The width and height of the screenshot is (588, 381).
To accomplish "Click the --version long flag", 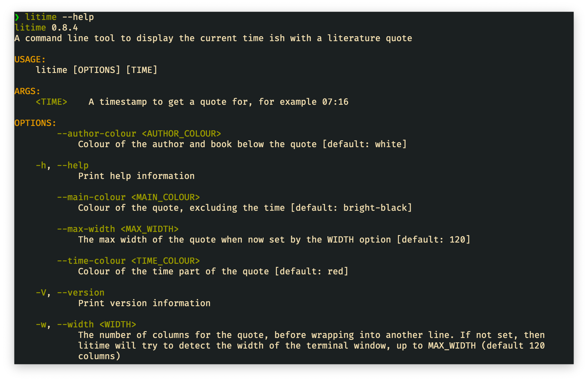I will [x=81, y=293].
